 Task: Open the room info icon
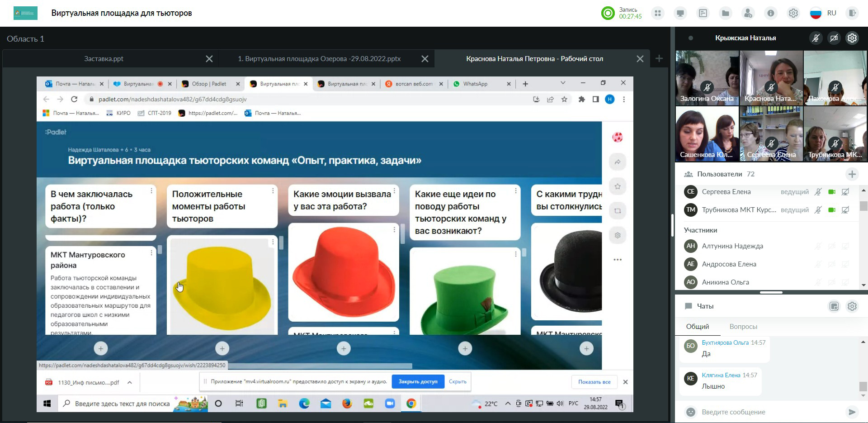[x=771, y=13]
